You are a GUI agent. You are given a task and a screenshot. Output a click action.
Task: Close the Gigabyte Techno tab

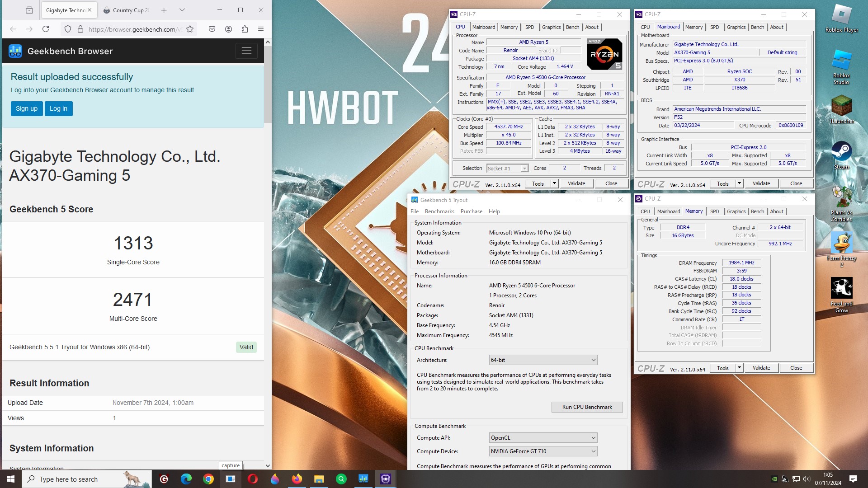tap(90, 10)
